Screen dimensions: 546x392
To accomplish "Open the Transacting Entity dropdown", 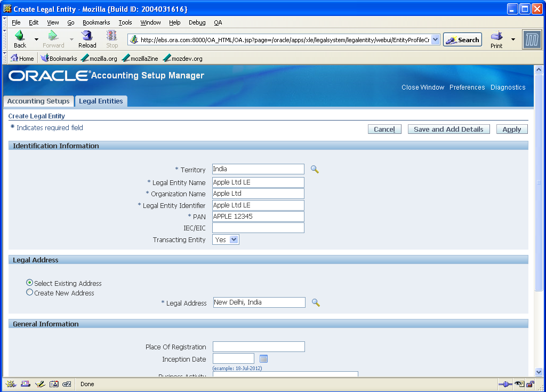I will point(234,239).
